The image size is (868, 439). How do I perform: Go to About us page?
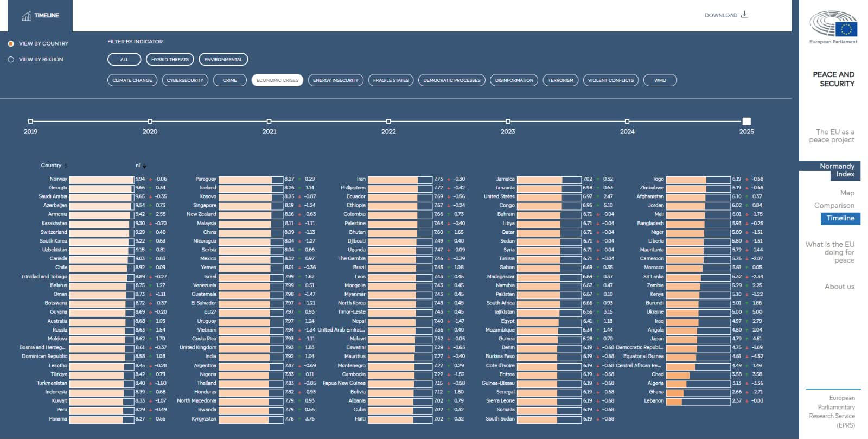click(839, 287)
